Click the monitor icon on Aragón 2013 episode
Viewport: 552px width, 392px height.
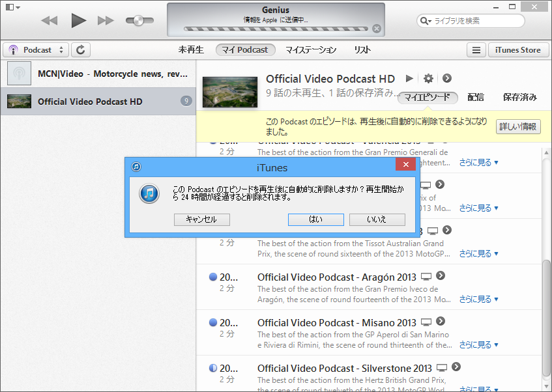(427, 276)
